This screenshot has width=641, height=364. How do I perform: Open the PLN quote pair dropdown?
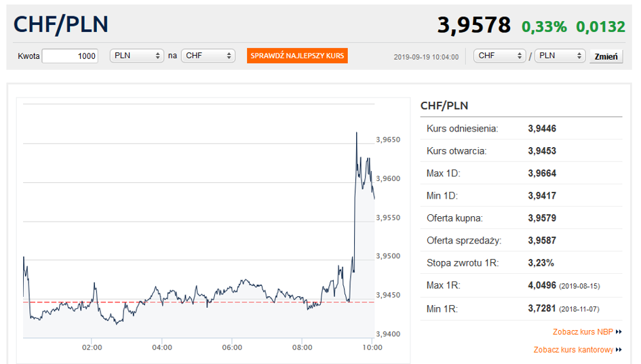point(560,56)
